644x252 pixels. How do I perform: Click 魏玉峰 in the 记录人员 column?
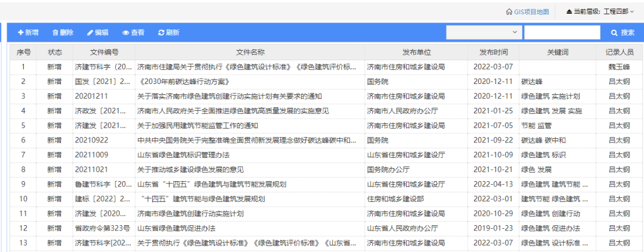click(x=619, y=67)
